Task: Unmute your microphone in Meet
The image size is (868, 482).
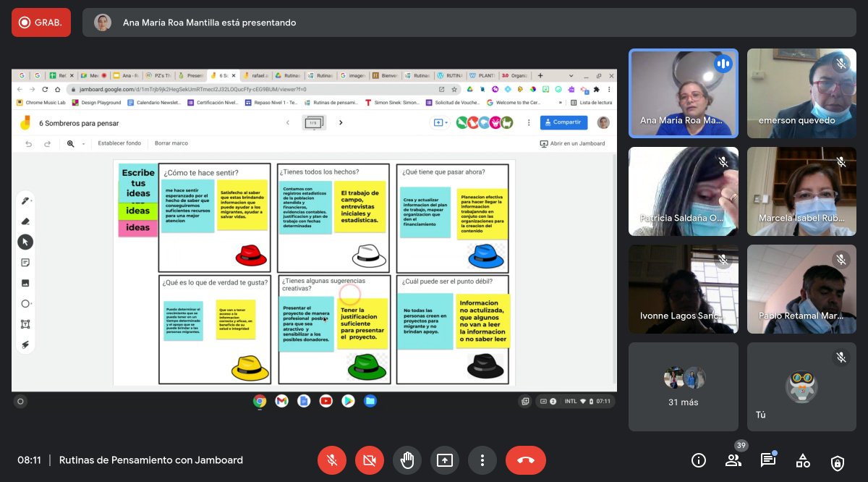Action: pyautogui.click(x=332, y=460)
